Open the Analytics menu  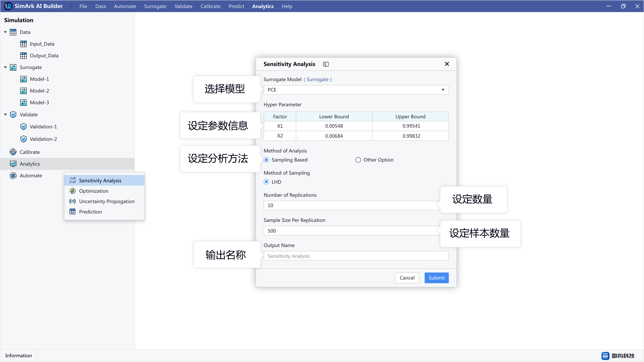[x=263, y=6]
